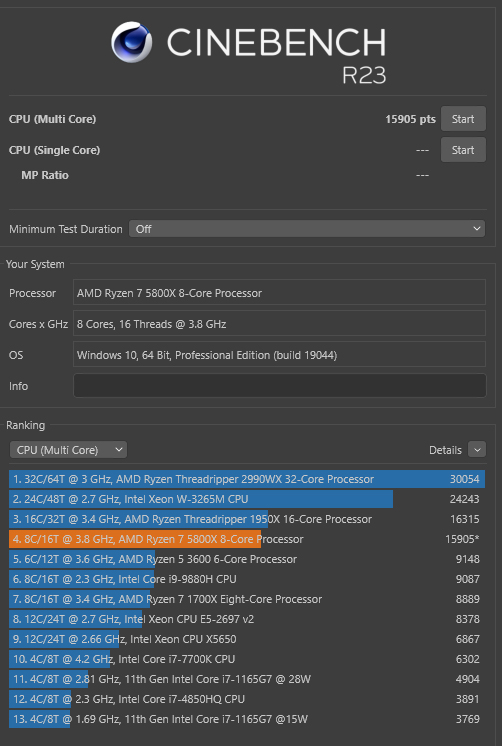Click the score 15905* in ranking

pos(462,539)
